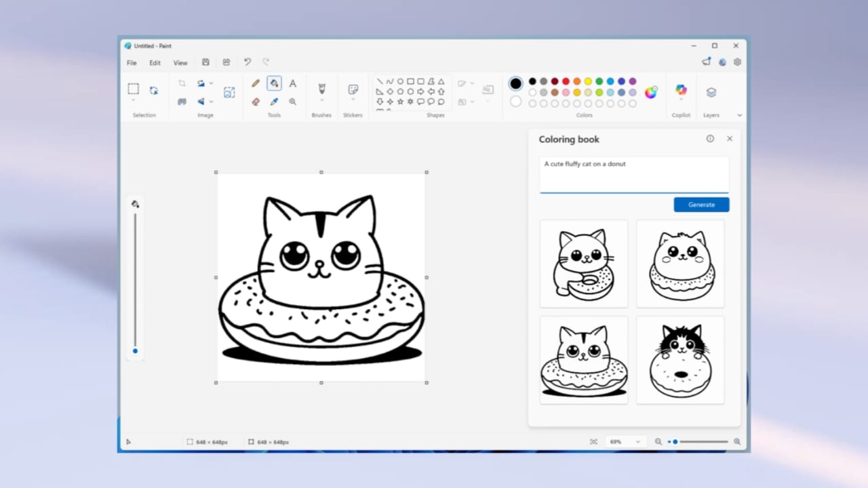The image size is (868, 488).
Task: Select the Crop tool
Action: coord(182,83)
